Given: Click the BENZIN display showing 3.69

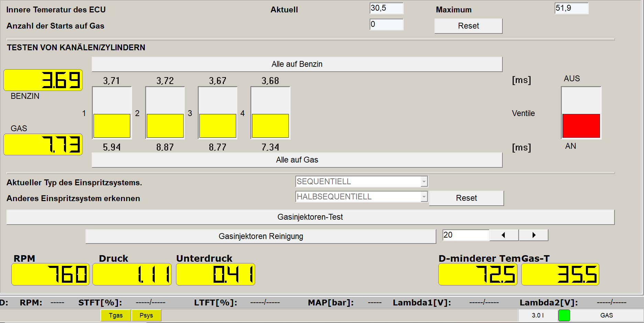Looking at the screenshot, I should coord(43,80).
